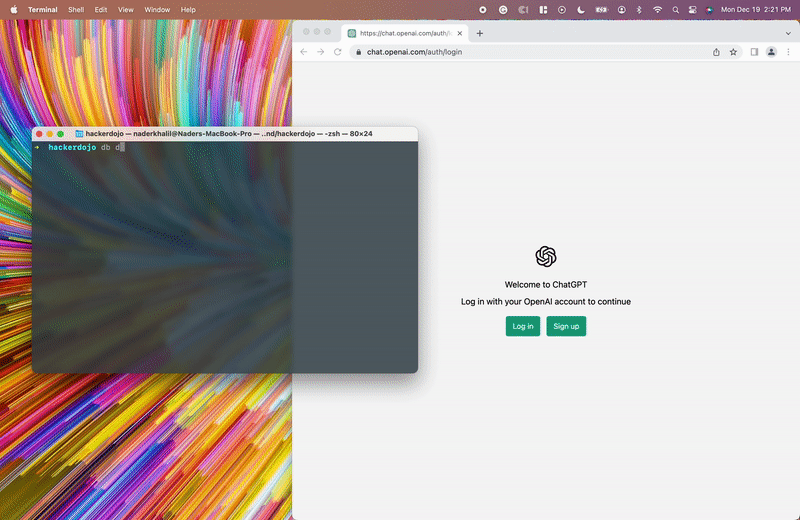Click the share icon in address bar
This screenshot has height=520, width=800.
point(716,52)
